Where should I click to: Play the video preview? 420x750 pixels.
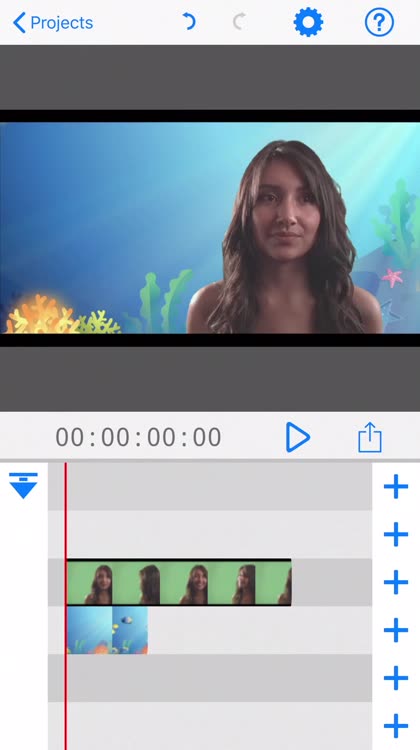(x=298, y=437)
